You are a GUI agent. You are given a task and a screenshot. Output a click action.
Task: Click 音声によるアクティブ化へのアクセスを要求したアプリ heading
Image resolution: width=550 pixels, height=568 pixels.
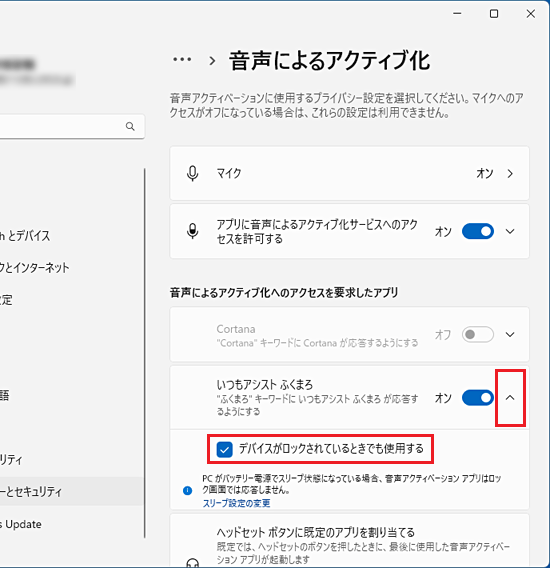[x=284, y=292]
